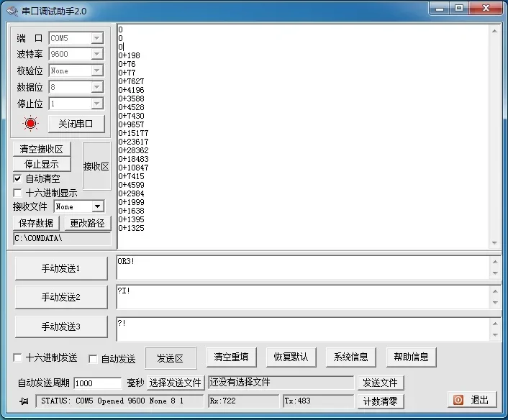
Task: Open the 接收文件 None dropdown
Action: coord(97,206)
